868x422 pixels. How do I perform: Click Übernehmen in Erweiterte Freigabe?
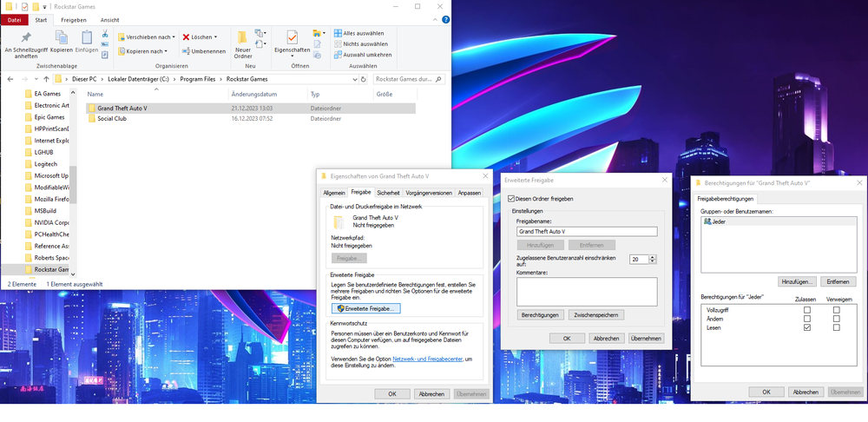coord(646,338)
